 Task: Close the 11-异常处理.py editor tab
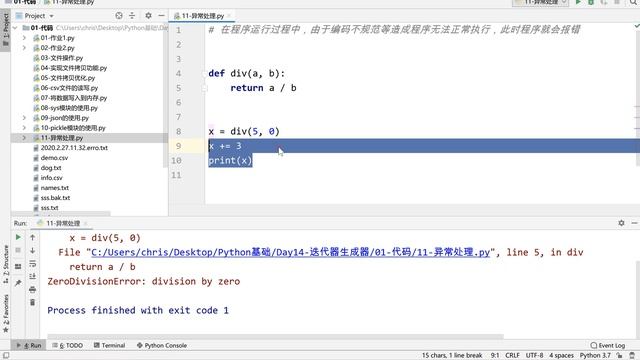229,16
